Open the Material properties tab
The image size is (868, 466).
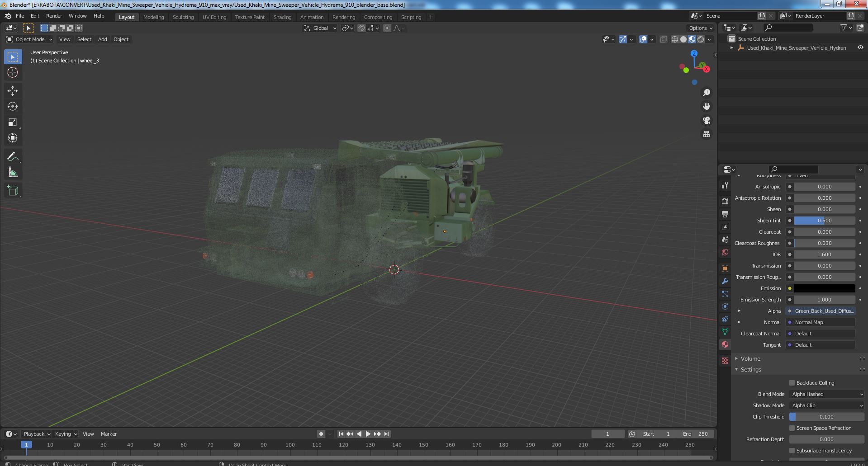pos(725,344)
